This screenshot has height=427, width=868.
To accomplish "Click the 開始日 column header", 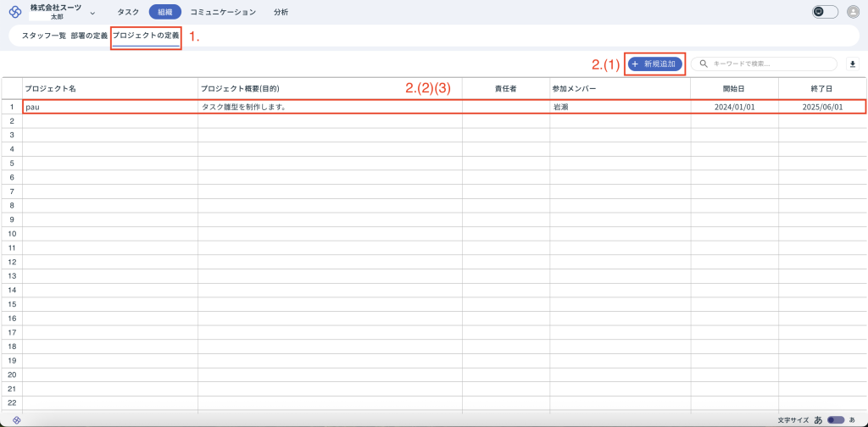I will (733, 88).
